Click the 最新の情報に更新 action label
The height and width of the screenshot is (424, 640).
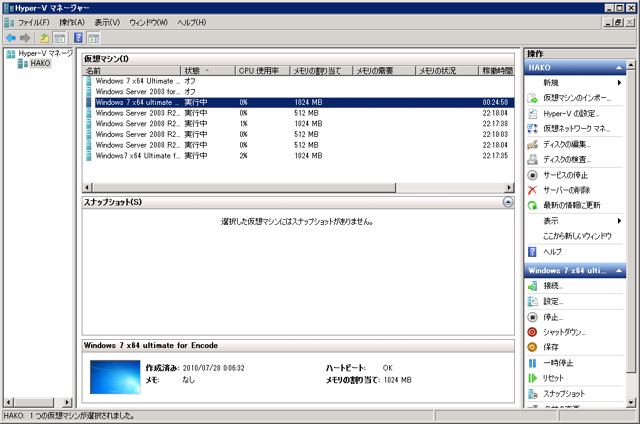[x=571, y=205]
